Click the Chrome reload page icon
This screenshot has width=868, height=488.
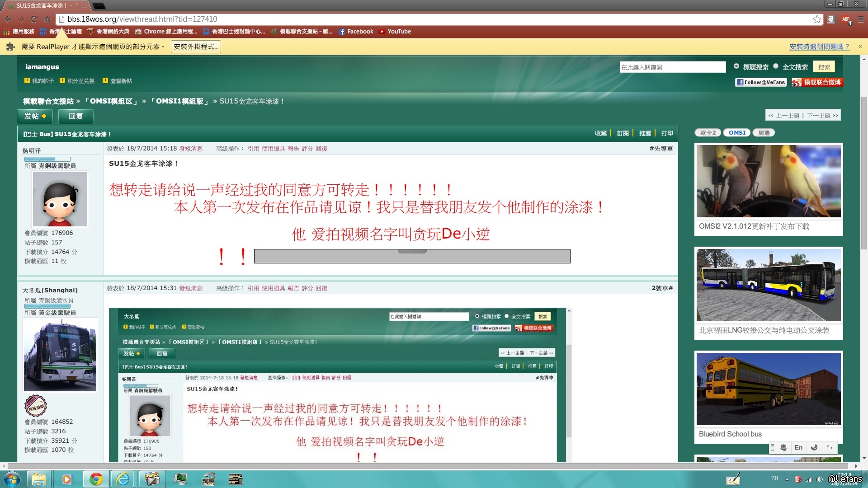coord(34,19)
